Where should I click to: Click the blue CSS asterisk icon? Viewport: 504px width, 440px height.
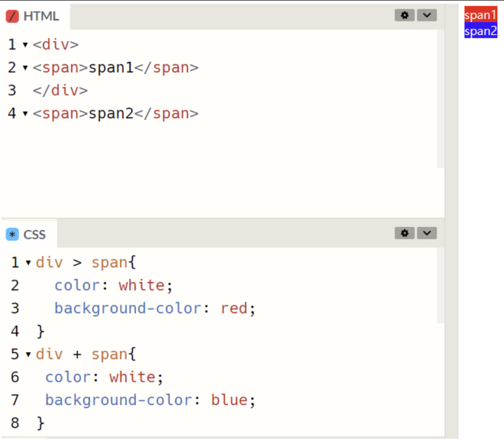(12, 234)
